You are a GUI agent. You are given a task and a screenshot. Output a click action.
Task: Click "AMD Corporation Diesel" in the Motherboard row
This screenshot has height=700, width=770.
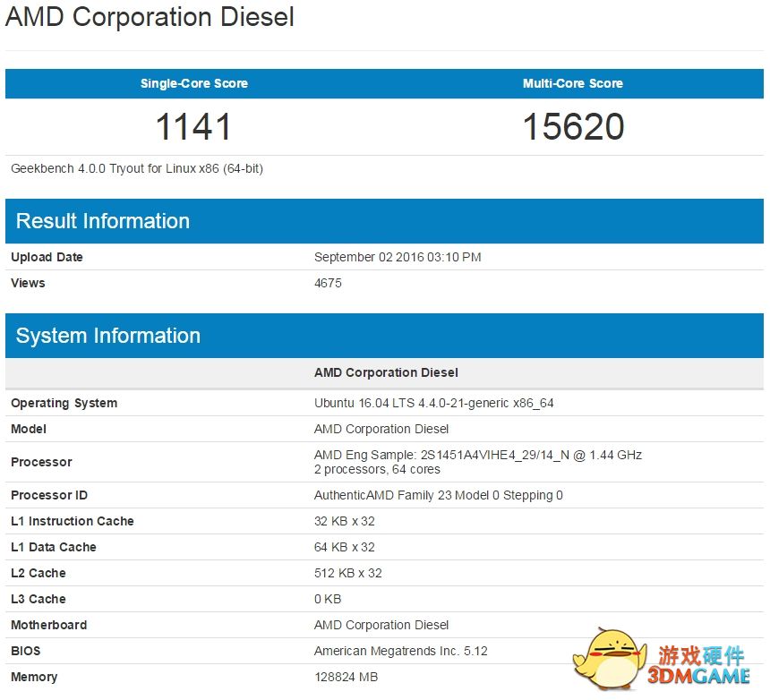pos(381,625)
